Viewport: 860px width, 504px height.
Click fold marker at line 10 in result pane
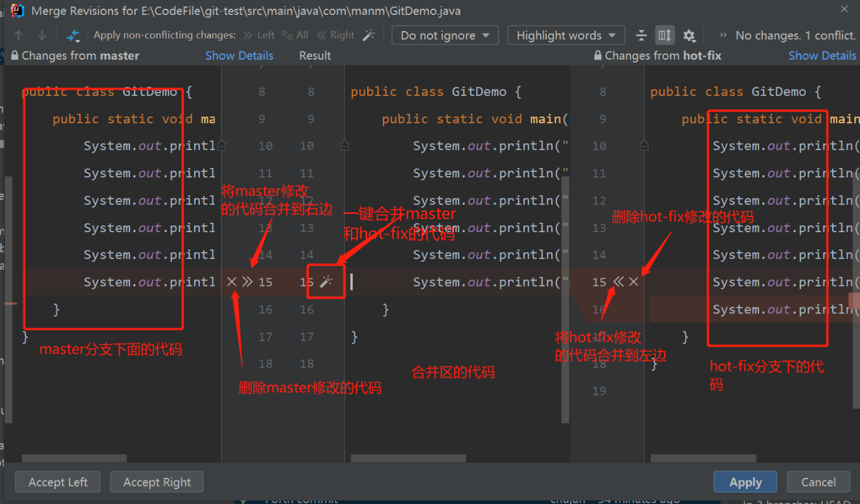pyautogui.click(x=345, y=146)
